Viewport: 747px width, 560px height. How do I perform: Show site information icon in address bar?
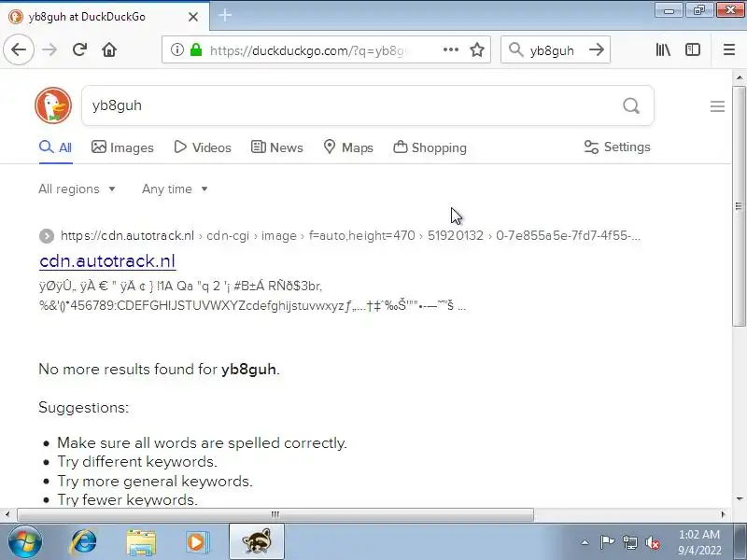[177, 49]
